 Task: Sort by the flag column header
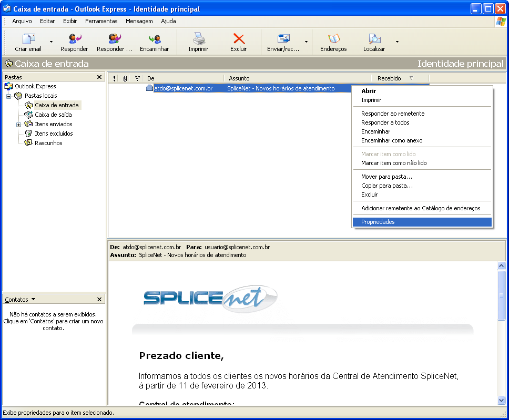(137, 78)
